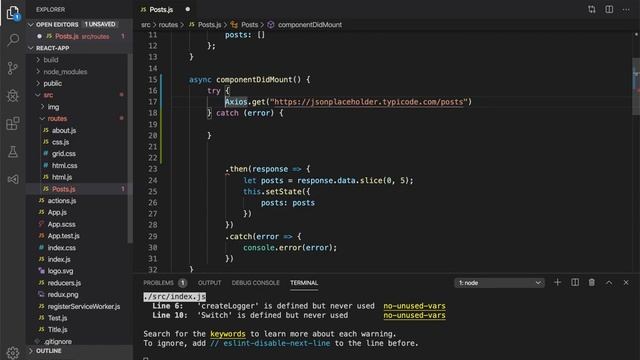Select the Posts.js editor tab

(x=161, y=9)
